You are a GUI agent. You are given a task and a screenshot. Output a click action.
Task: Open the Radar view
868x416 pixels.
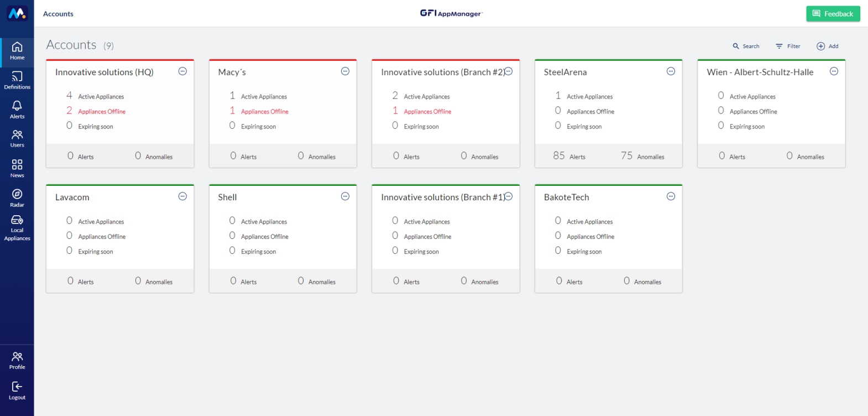point(17,198)
